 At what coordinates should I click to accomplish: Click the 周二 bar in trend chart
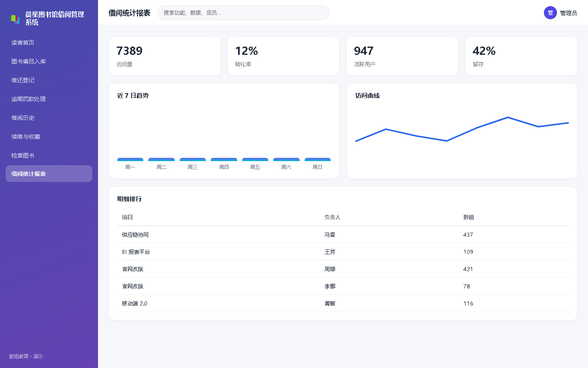coord(161,159)
